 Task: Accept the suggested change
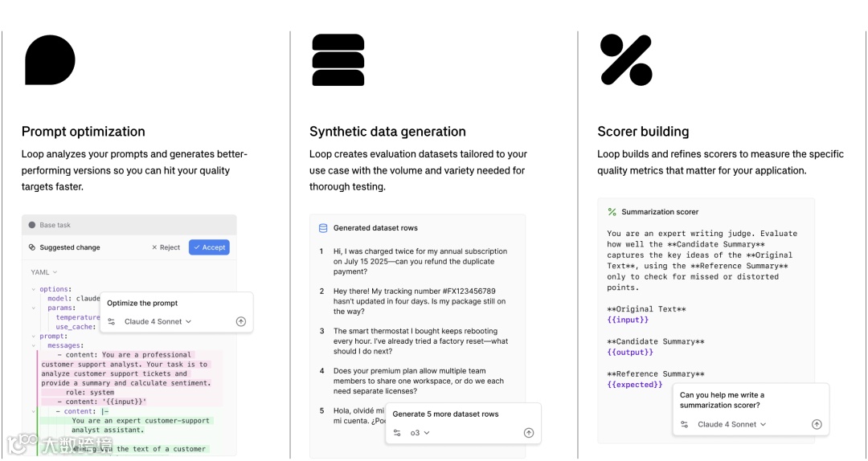(x=209, y=247)
